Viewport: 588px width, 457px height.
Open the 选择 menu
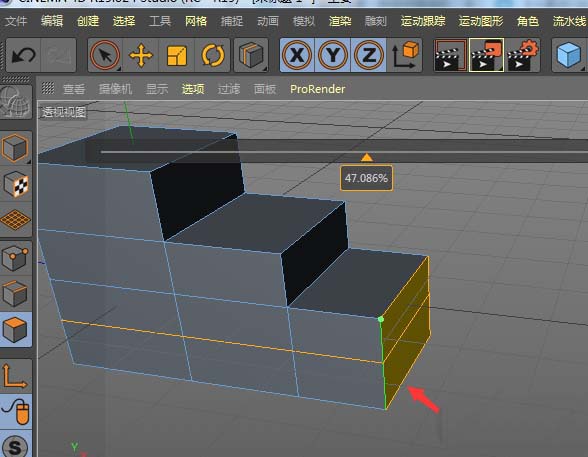(x=124, y=21)
